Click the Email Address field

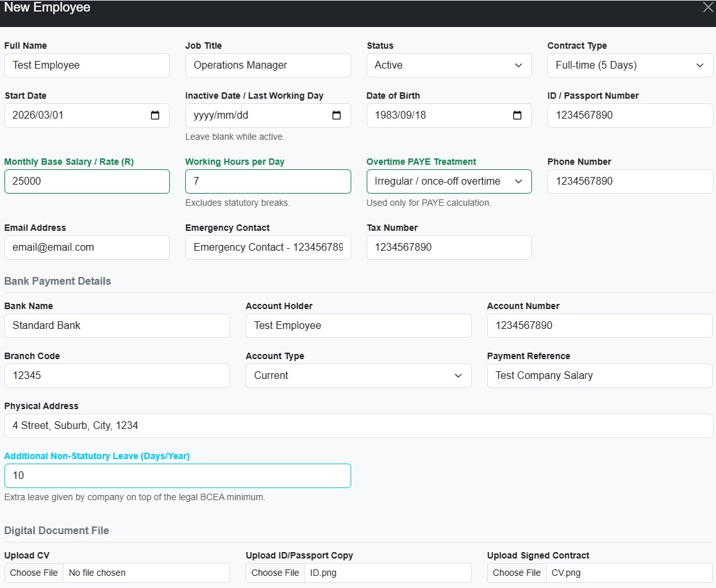pos(87,248)
